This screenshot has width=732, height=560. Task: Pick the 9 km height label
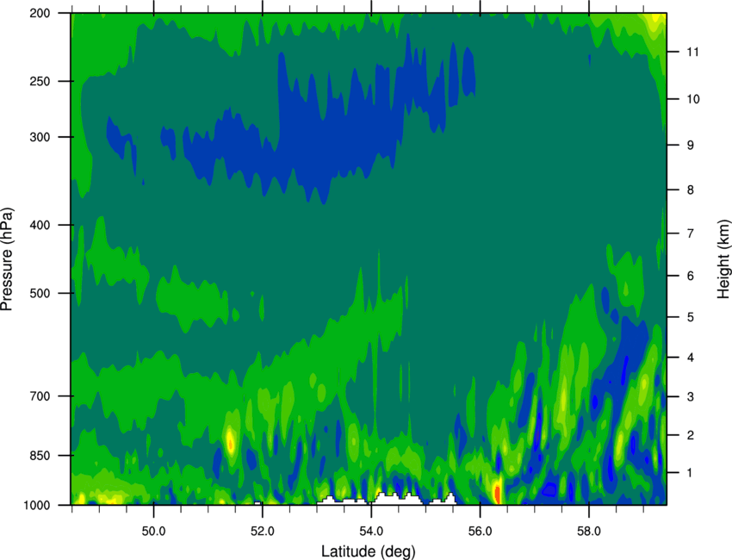[691, 146]
